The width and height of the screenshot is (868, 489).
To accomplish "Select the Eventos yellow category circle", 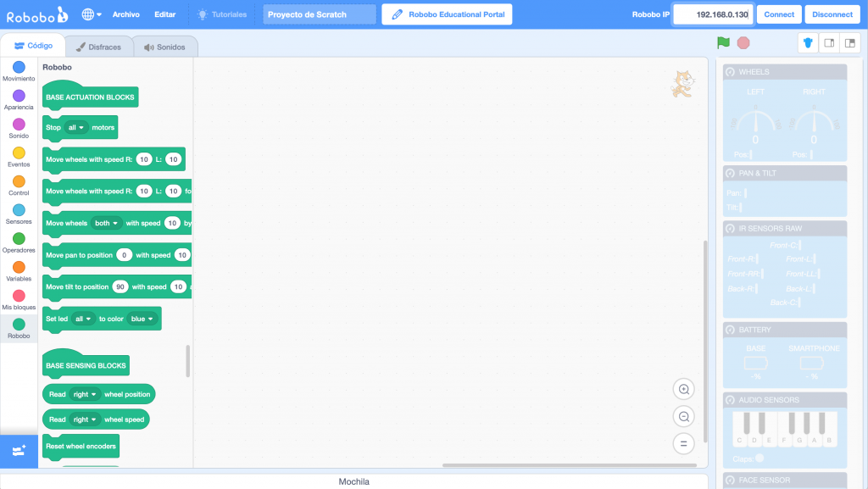I will pos(19,153).
